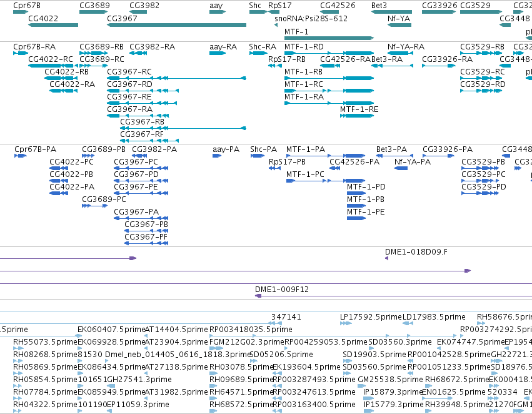This screenshot has width=532, height=414.
Task: Select the CG4022 gene label
Action: click(x=43, y=18)
